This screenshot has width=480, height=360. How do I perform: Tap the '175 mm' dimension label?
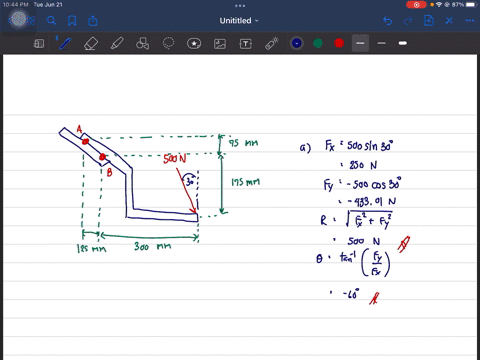[x=246, y=182]
